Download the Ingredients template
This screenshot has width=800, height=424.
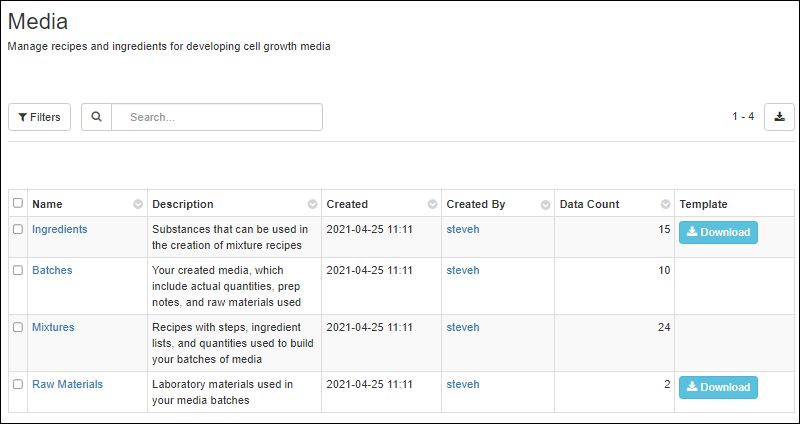coord(718,232)
